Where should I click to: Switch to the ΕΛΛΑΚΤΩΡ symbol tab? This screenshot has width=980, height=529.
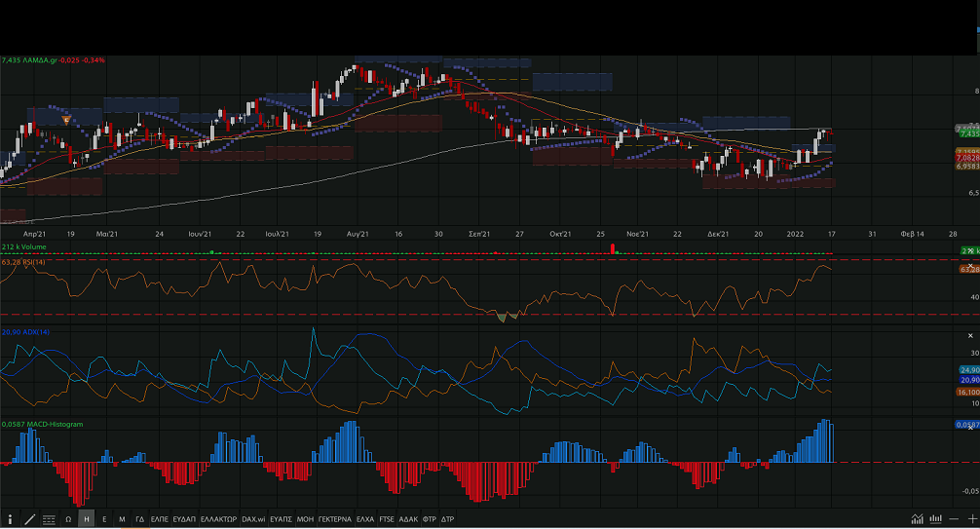[218, 519]
